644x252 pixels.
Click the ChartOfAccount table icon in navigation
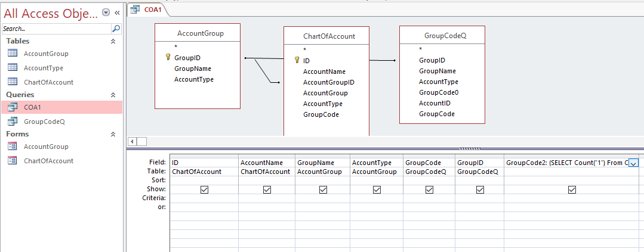coord(12,82)
